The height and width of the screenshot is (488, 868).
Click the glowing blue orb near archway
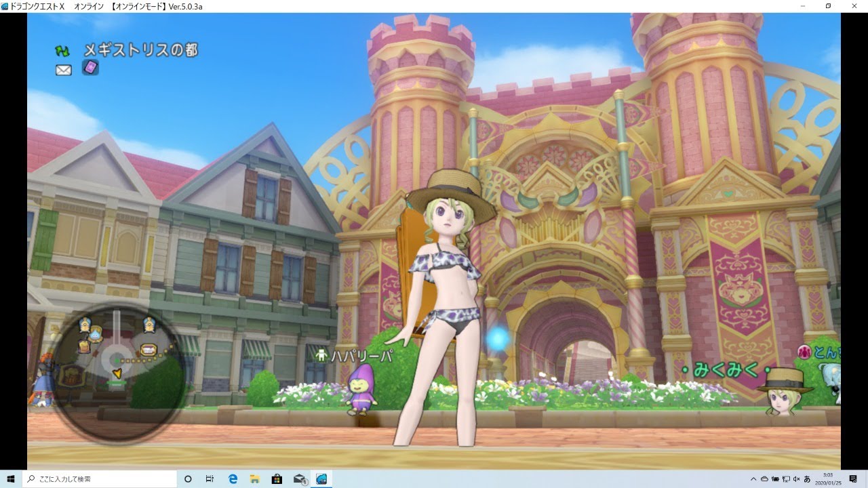(x=498, y=338)
